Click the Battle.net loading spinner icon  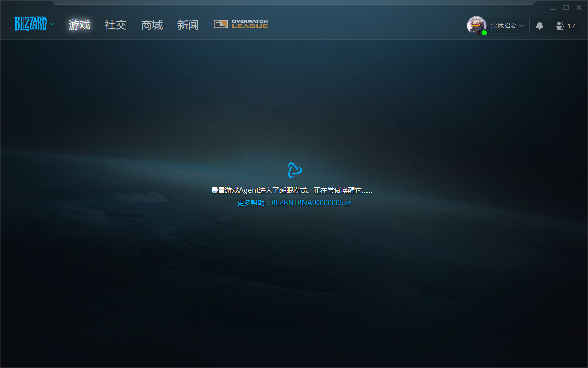point(294,170)
